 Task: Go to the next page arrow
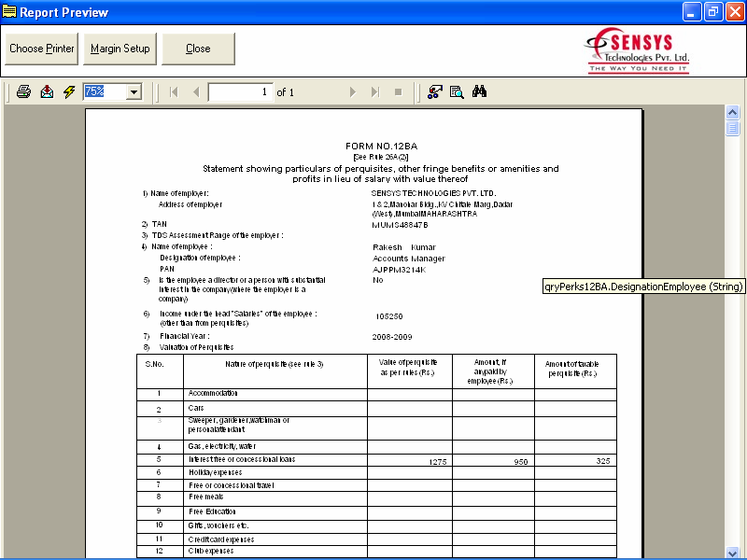[353, 91]
